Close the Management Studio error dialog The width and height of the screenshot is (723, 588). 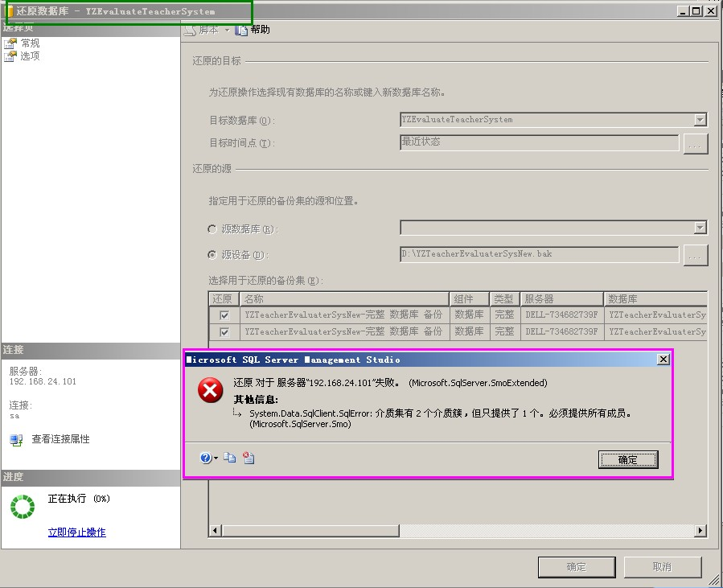[x=663, y=360]
